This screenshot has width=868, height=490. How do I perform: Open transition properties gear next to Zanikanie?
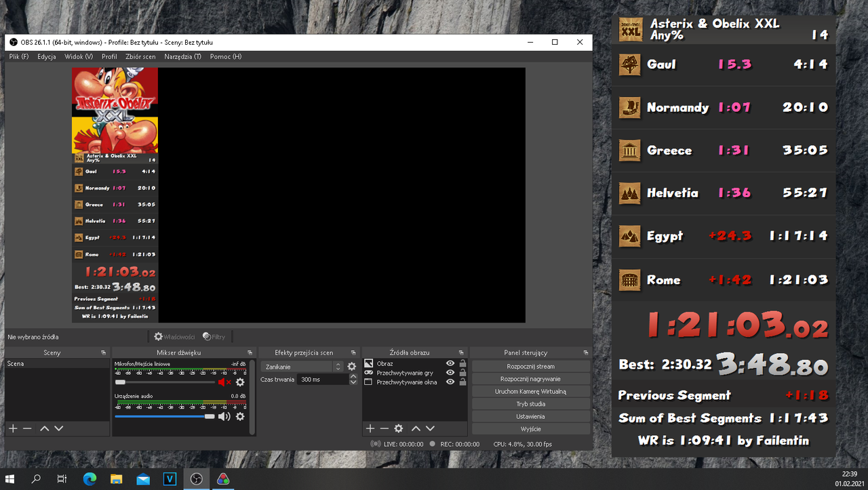click(x=351, y=367)
